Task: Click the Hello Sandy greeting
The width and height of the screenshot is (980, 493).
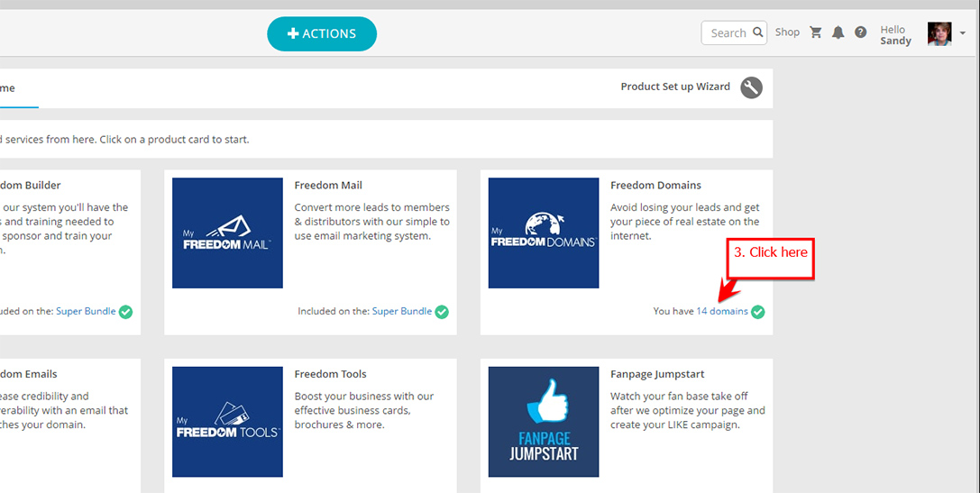Action: click(895, 35)
